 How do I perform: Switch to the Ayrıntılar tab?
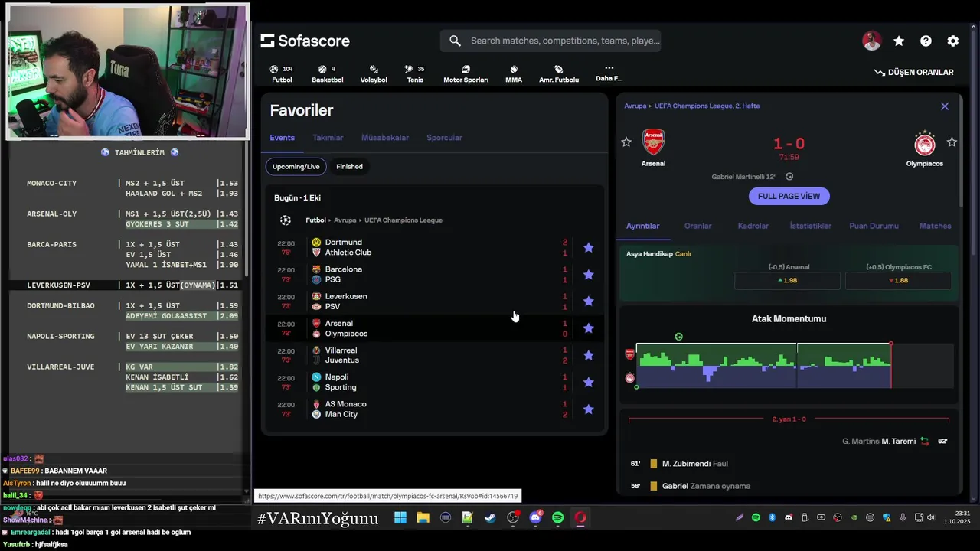642,227
